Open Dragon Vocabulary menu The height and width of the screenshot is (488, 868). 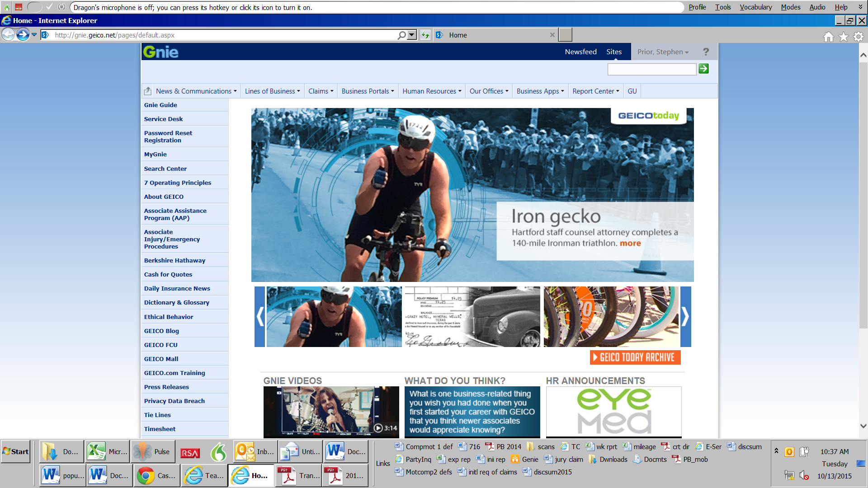(x=755, y=7)
